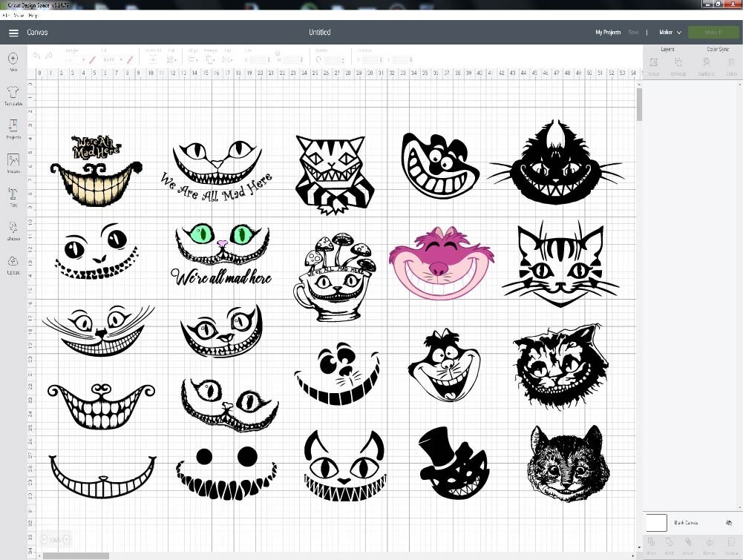Viewport: 743px width, 560px height.
Task: Open the Help menu
Action: point(33,16)
